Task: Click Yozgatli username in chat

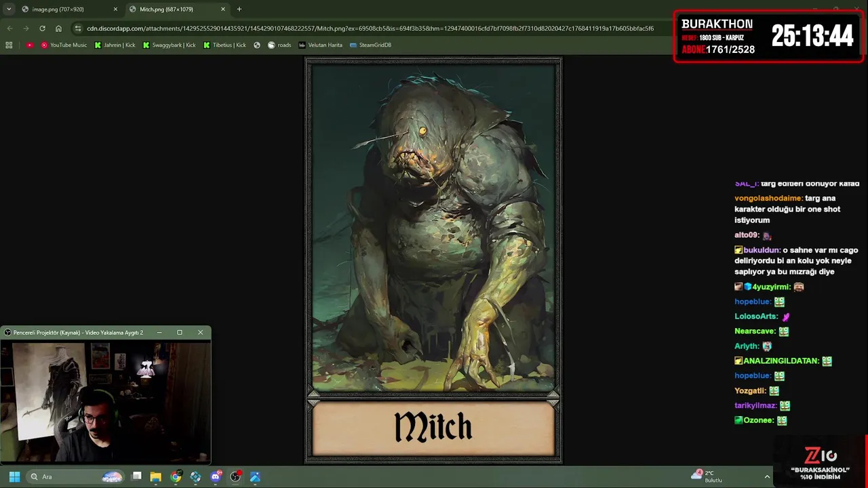Action: pyautogui.click(x=750, y=391)
